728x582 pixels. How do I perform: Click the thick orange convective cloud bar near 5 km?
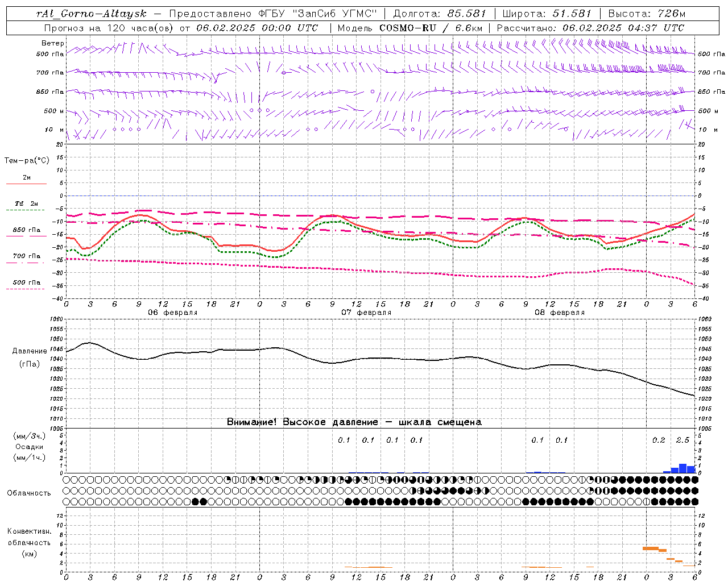651,548
